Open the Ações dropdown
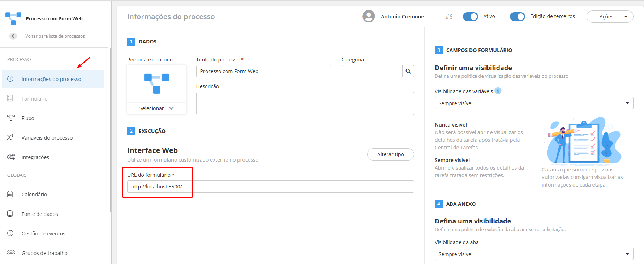This screenshot has width=644, height=264. coord(610,17)
